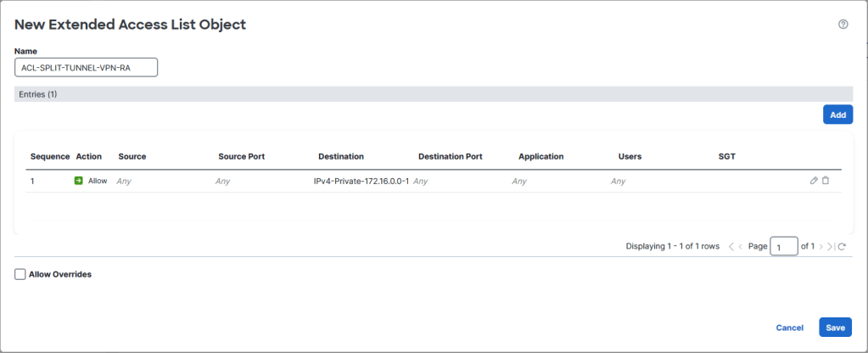Click the Entries (1) section header
The height and width of the screenshot is (353, 868).
(x=434, y=94)
